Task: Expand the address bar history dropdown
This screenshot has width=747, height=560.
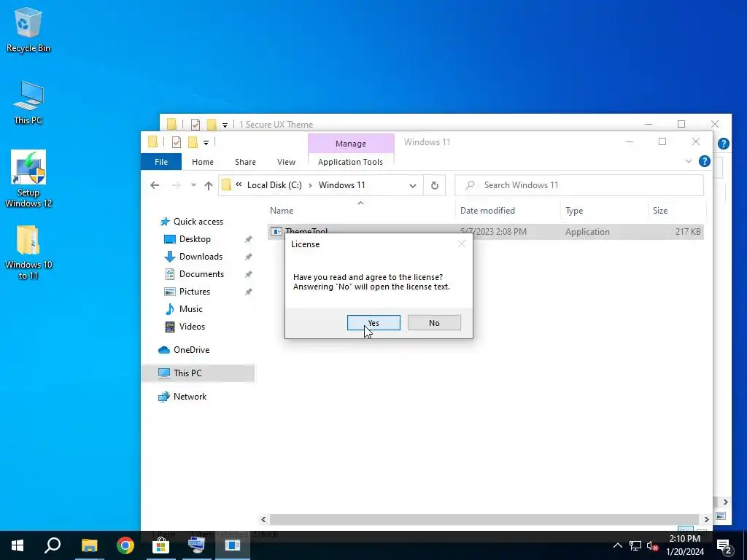Action: pyautogui.click(x=413, y=185)
